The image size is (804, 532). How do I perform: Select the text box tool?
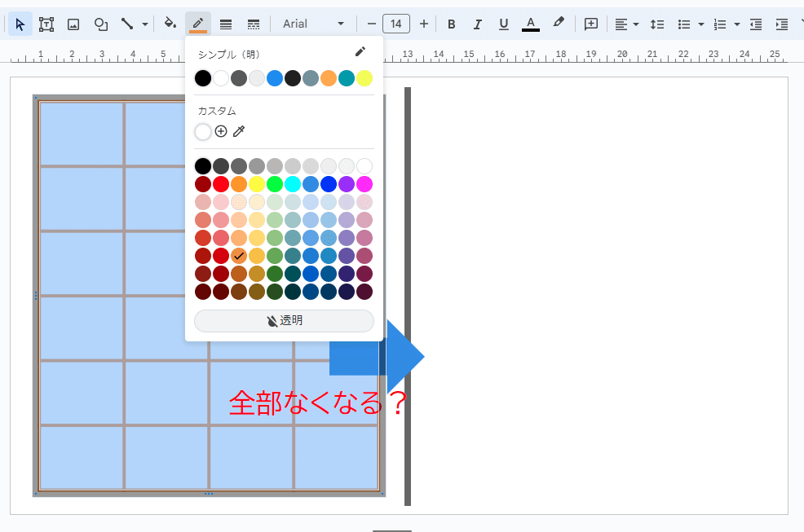pos(46,24)
